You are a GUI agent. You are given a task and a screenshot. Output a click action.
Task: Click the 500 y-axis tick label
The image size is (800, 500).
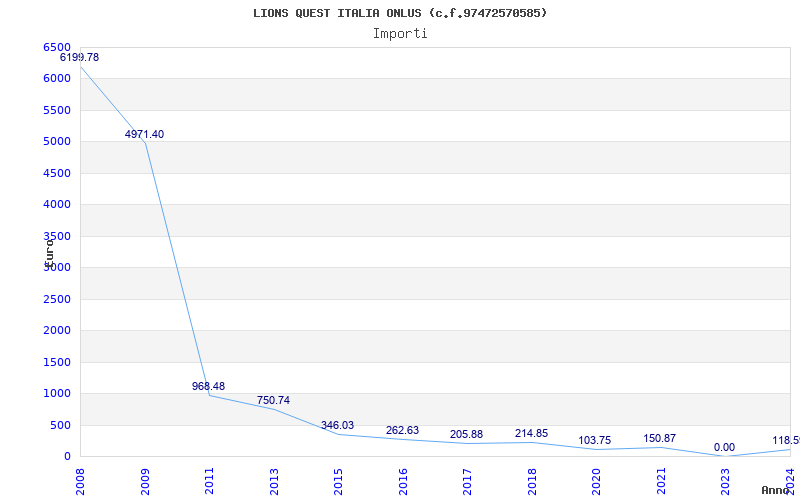click(x=60, y=426)
